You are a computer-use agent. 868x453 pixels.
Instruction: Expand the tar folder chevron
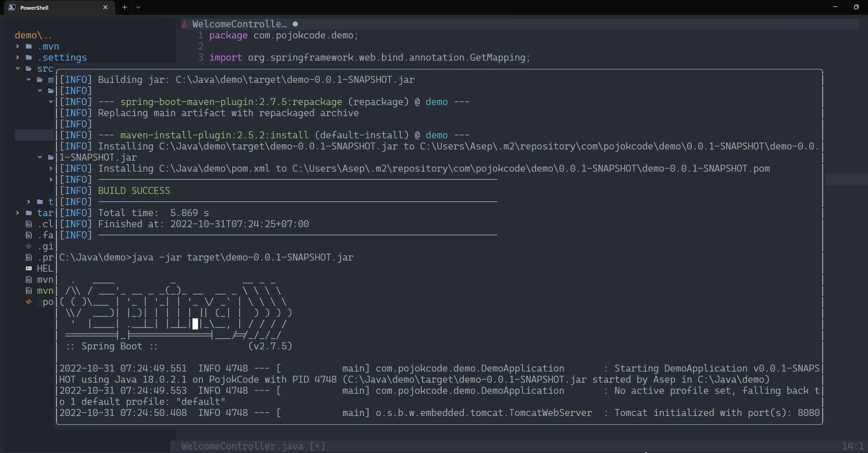18,213
